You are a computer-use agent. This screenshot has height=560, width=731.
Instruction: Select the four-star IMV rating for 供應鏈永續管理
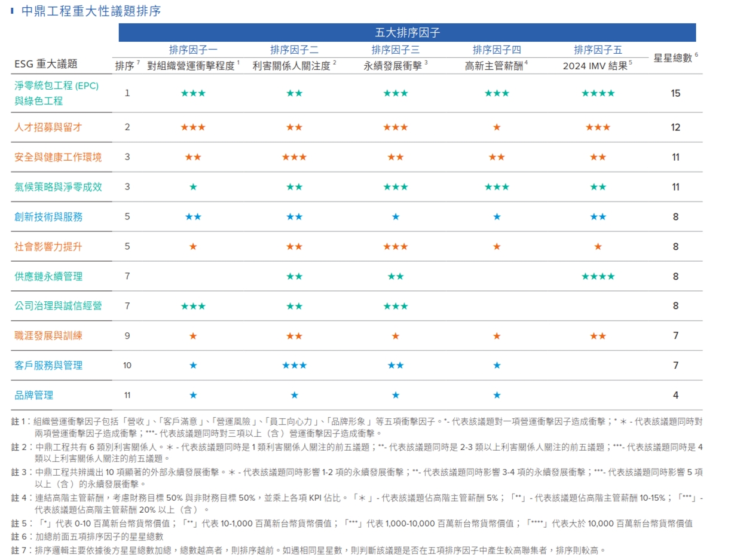pos(598,276)
